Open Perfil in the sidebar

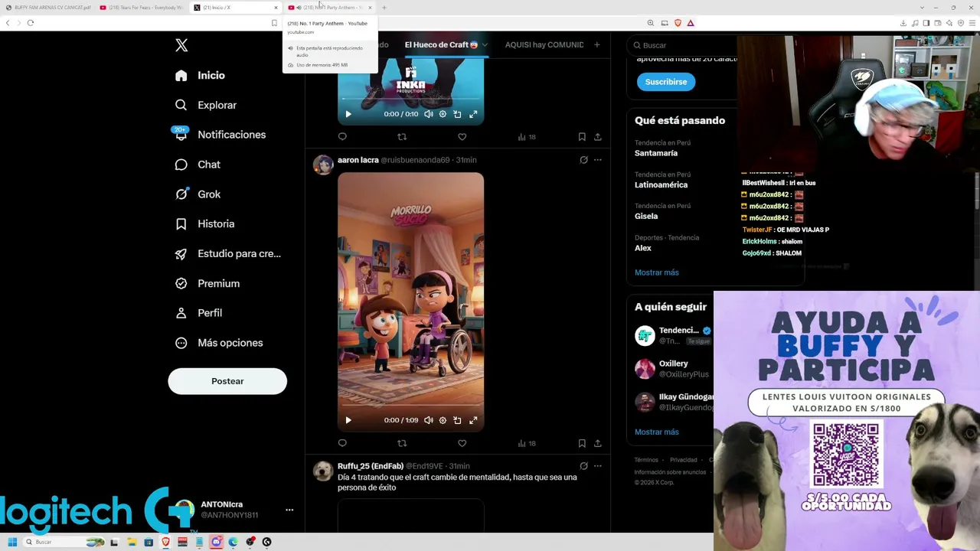click(198, 313)
